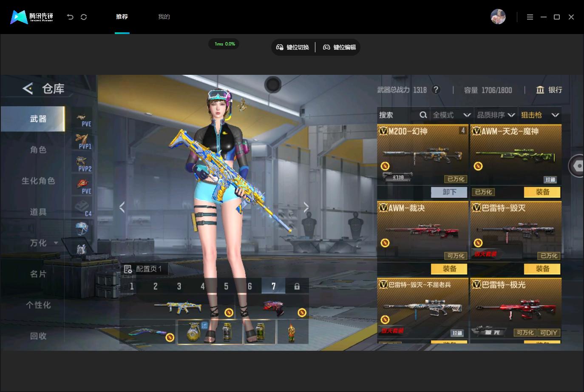This screenshot has width=584, height=392.
Task: Open the hamburger menu in title bar
Action: click(x=530, y=17)
